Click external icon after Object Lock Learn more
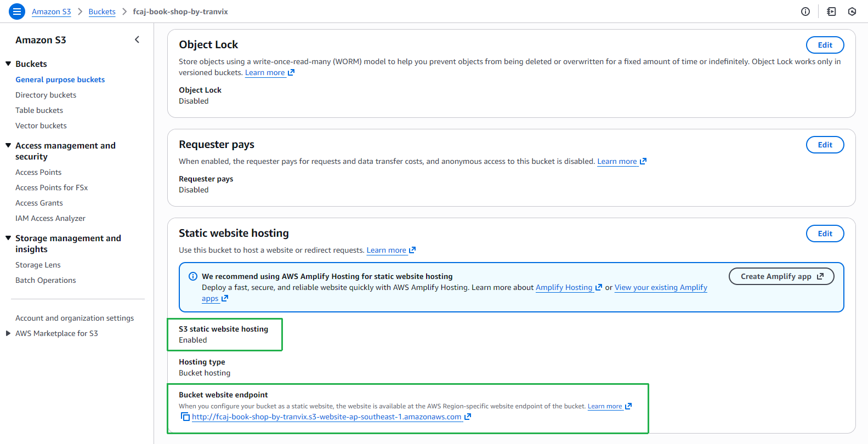 [291, 72]
